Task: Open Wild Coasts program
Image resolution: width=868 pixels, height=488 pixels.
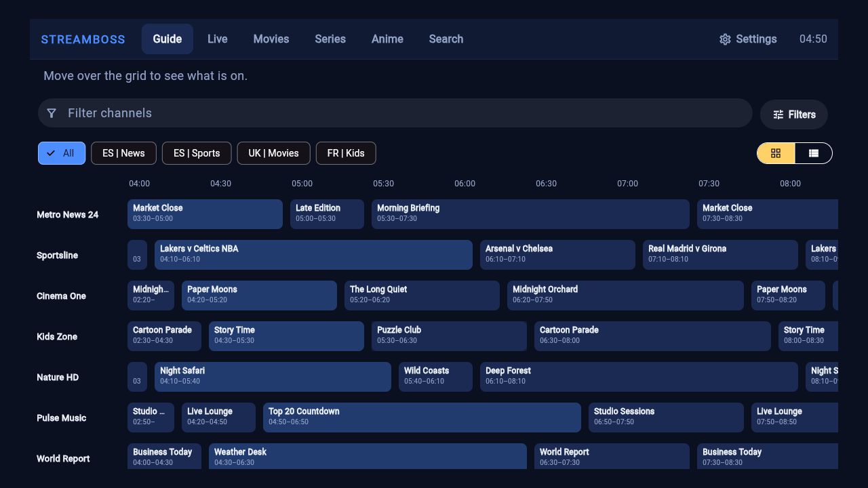Action: coord(435,377)
